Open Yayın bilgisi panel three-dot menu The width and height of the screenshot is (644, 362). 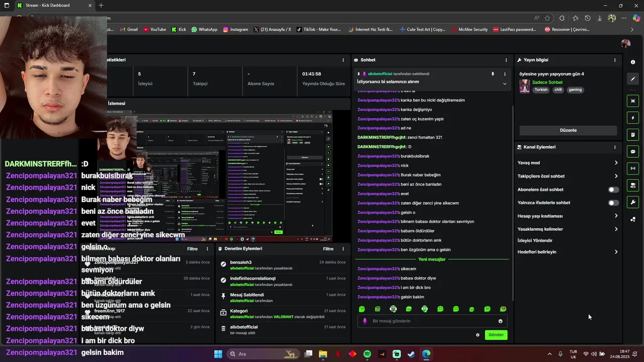click(x=614, y=60)
